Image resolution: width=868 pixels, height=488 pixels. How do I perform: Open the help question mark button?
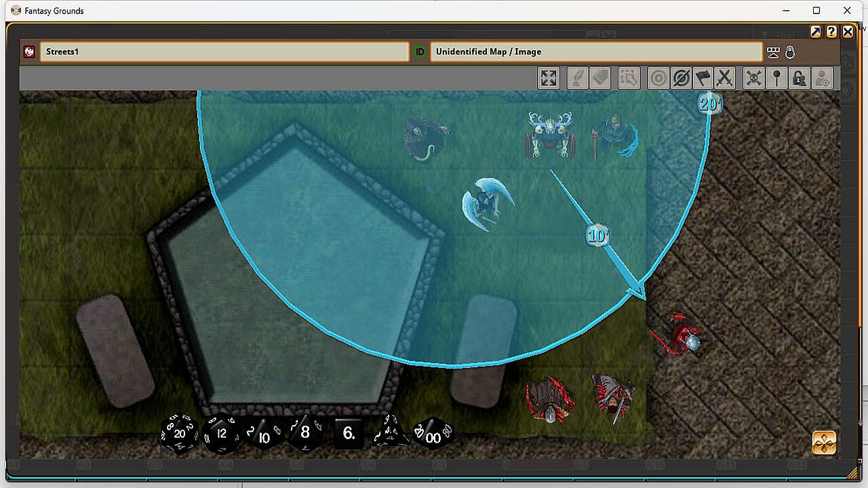point(831,32)
